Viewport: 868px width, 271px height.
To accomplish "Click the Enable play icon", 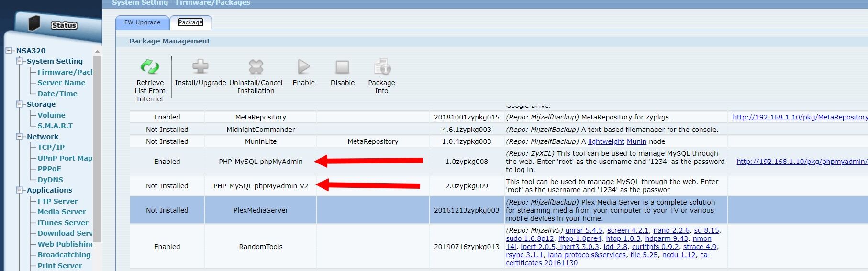I will pos(304,66).
